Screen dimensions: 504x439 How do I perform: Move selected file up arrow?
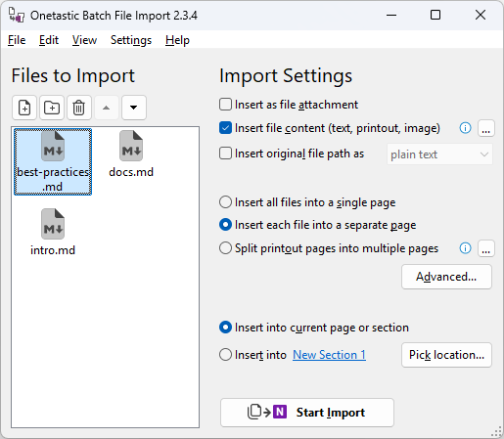click(107, 108)
